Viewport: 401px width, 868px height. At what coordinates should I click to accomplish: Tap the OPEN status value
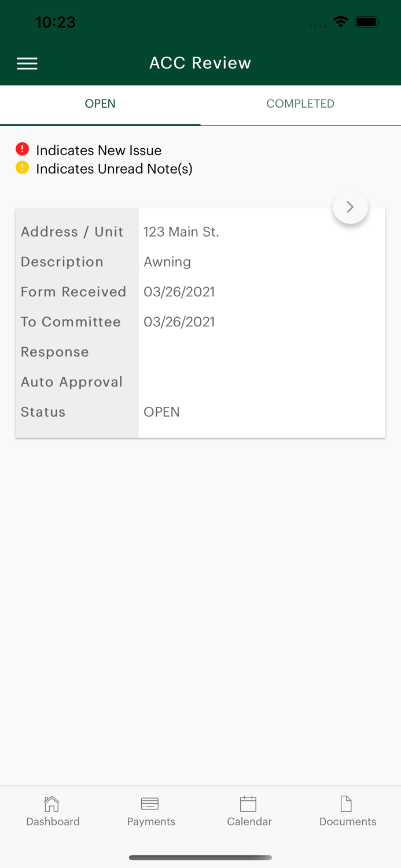161,412
